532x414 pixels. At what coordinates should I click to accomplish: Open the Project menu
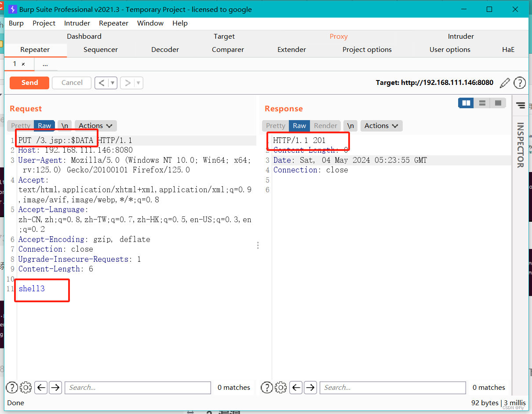[x=44, y=23]
